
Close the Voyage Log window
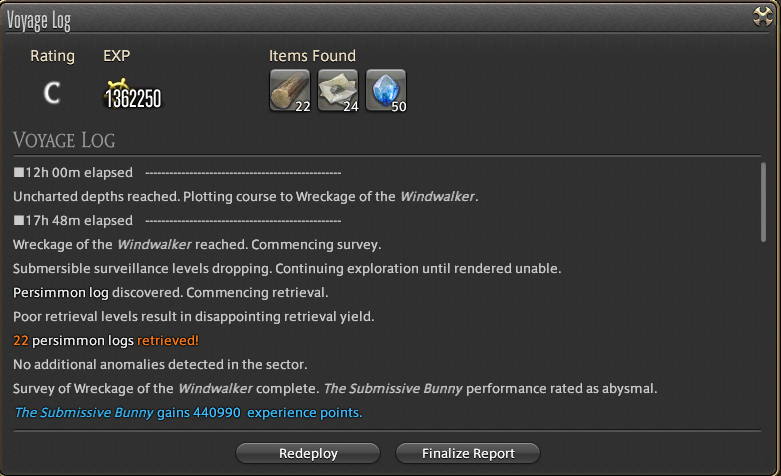[763, 16]
